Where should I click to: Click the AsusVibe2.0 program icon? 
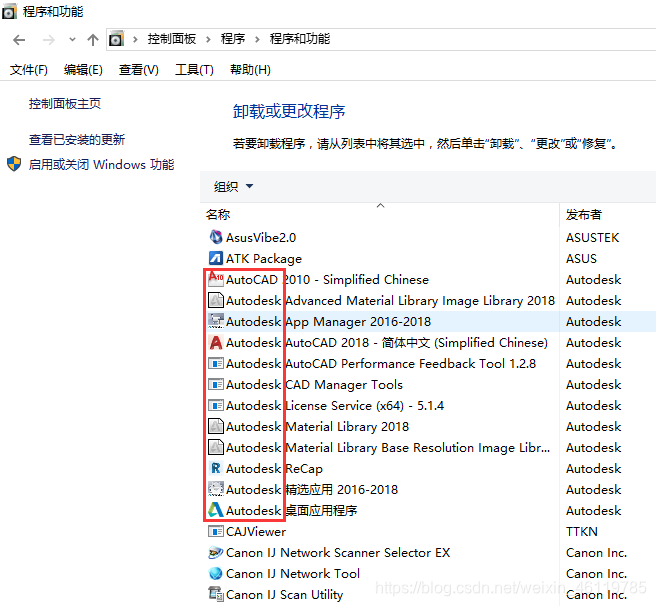[x=215, y=237]
